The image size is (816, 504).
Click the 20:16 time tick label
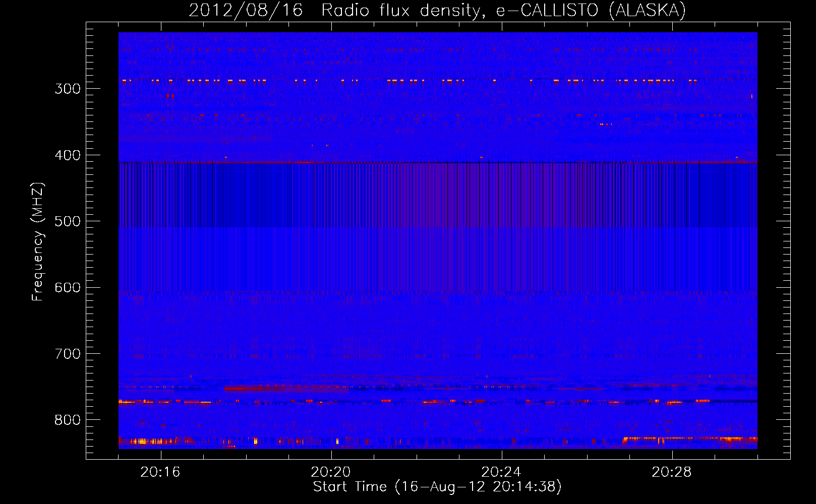click(160, 472)
